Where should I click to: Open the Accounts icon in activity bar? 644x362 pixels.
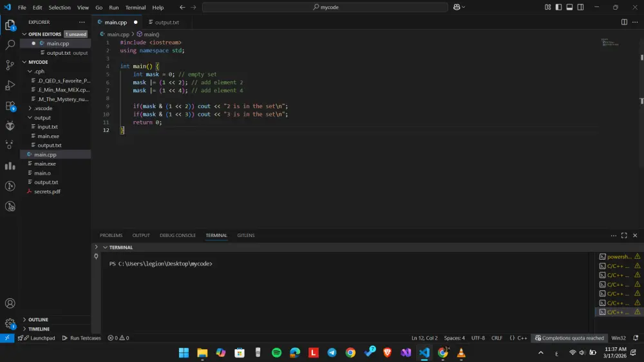pyautogui.click(x=10, y=303)
